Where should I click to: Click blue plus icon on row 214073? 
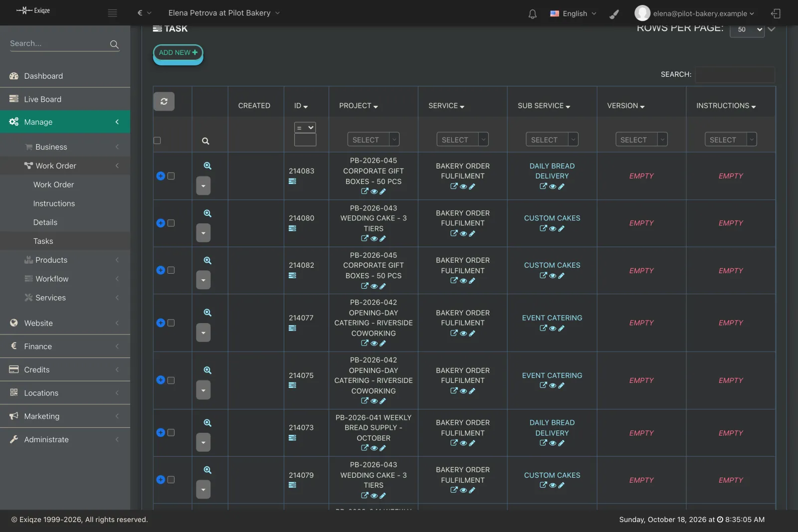point(161,433)
